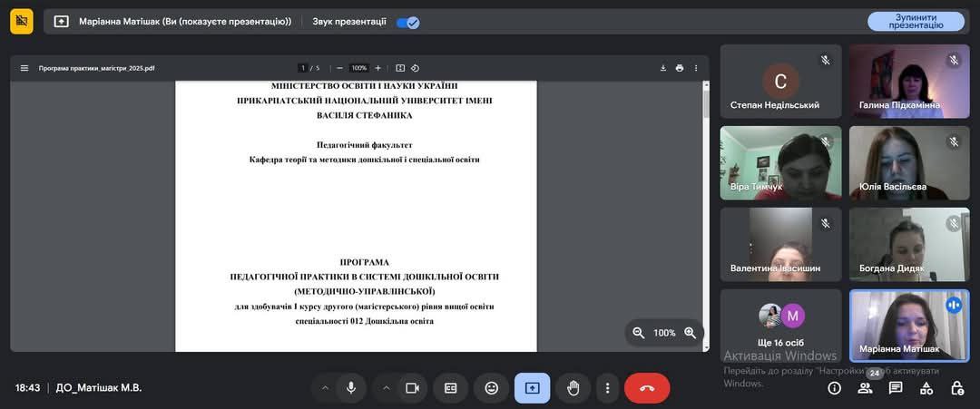Toggle the Звук презентації switch

coord(408,23)
